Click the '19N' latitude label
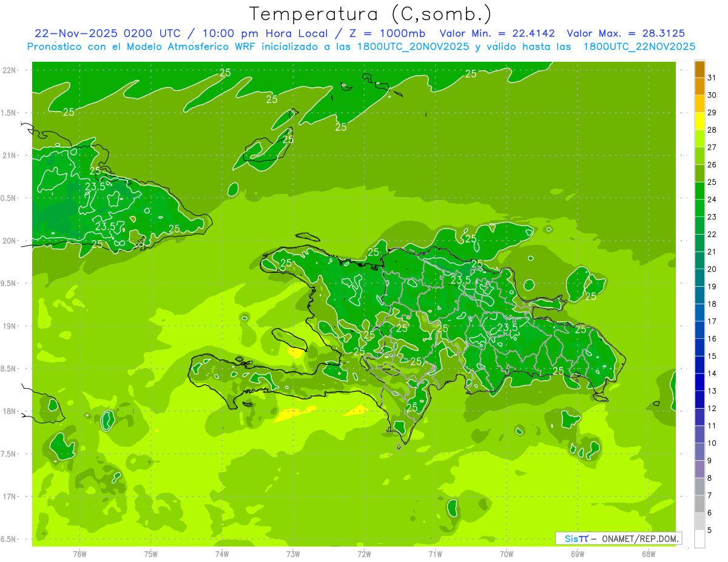 (x=9, y=326)
